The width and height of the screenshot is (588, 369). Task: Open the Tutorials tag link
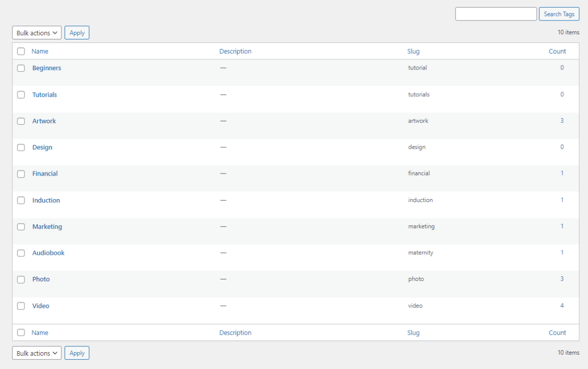[44, 95]
